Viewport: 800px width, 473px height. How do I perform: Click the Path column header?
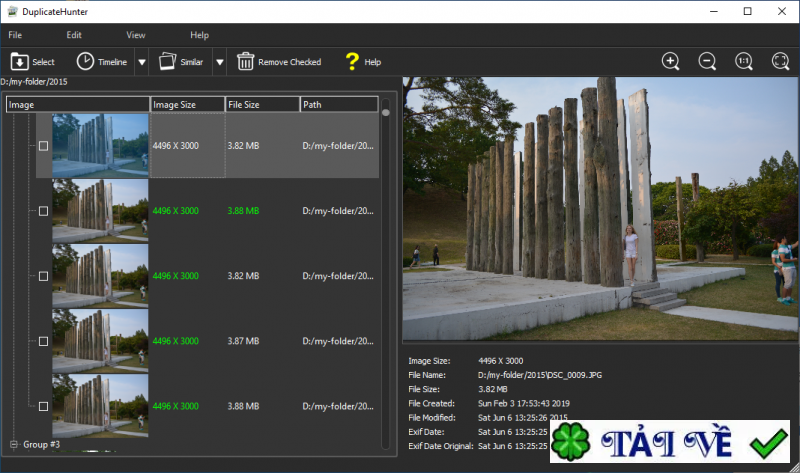pos(338,104)
